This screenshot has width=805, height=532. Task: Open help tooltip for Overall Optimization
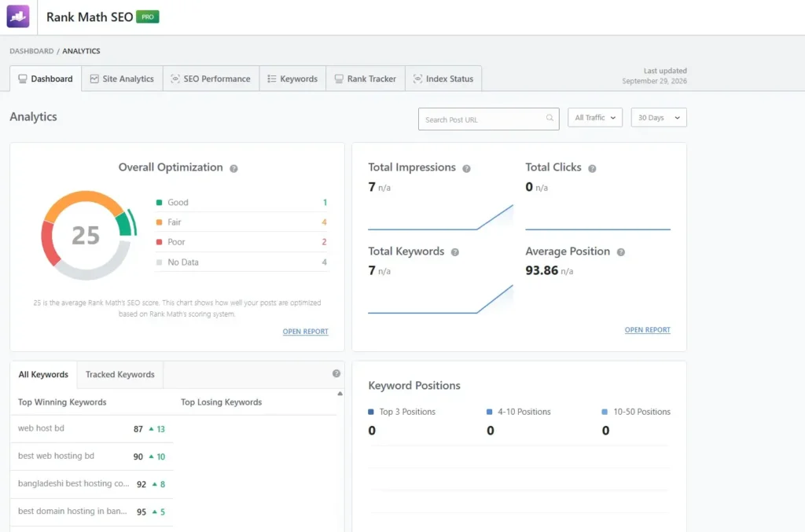233,168
